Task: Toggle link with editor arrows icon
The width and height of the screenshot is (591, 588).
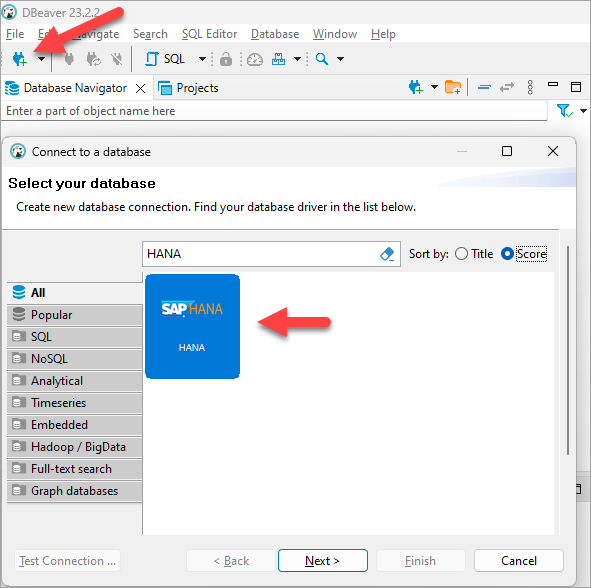Action: [507, 87]
